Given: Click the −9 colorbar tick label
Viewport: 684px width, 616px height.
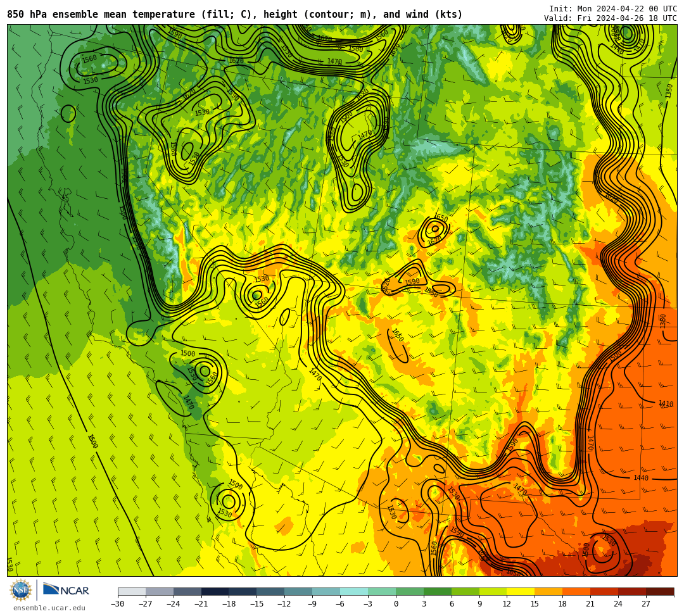Looking at the screenshot, I should [x=312, y=604].
